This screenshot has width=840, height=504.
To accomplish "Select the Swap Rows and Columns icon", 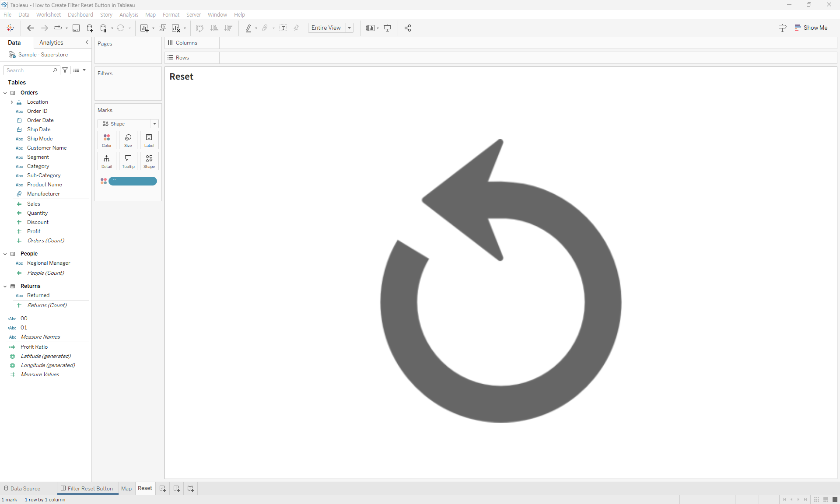I will (199, 28).
